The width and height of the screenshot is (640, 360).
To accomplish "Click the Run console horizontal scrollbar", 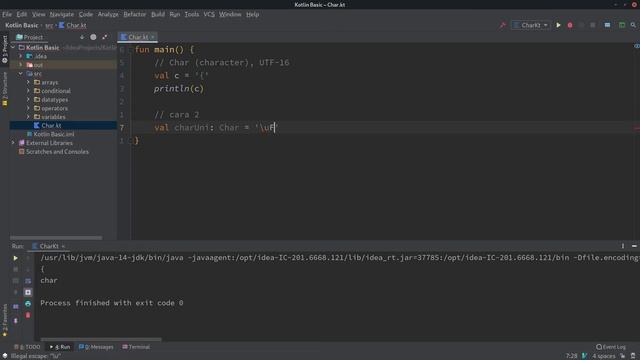I will point(101,339).
